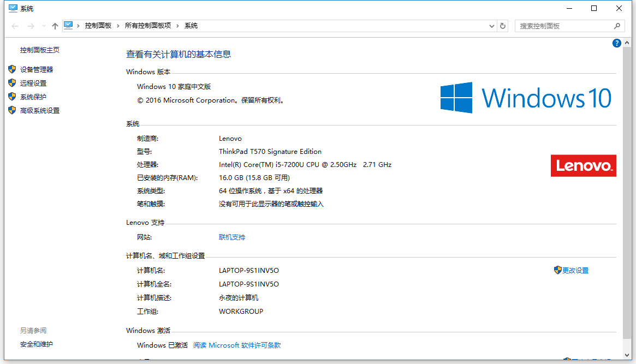Viewport: 636px width, 364px height.
Task: Click the Up one level arrow
Action: point(55,26)
